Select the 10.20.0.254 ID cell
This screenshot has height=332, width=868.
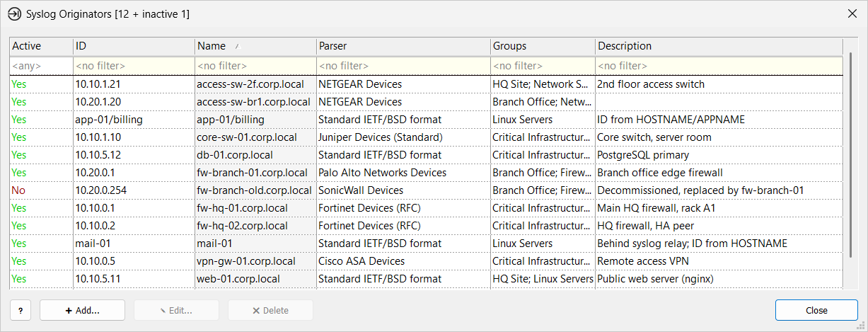coord(134,190)
